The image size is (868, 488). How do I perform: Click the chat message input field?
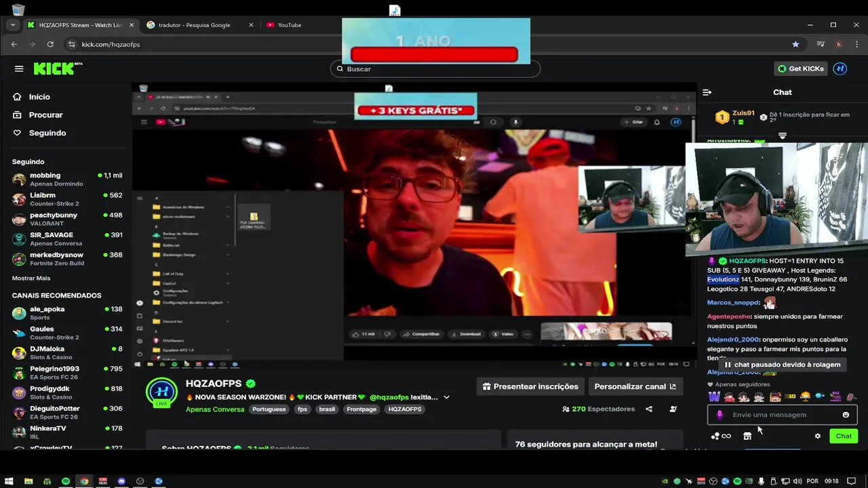(782, 415)
